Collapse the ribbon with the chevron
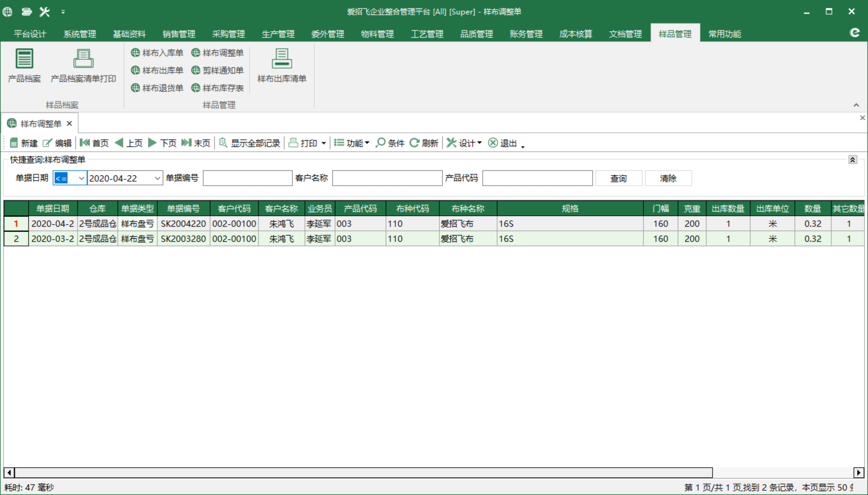This screenshot has height=495, width=868. pos(856,105)
